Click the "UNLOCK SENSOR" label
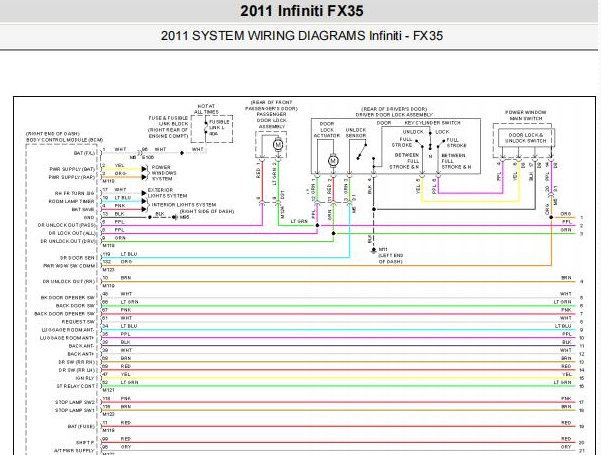 (356, 133)
